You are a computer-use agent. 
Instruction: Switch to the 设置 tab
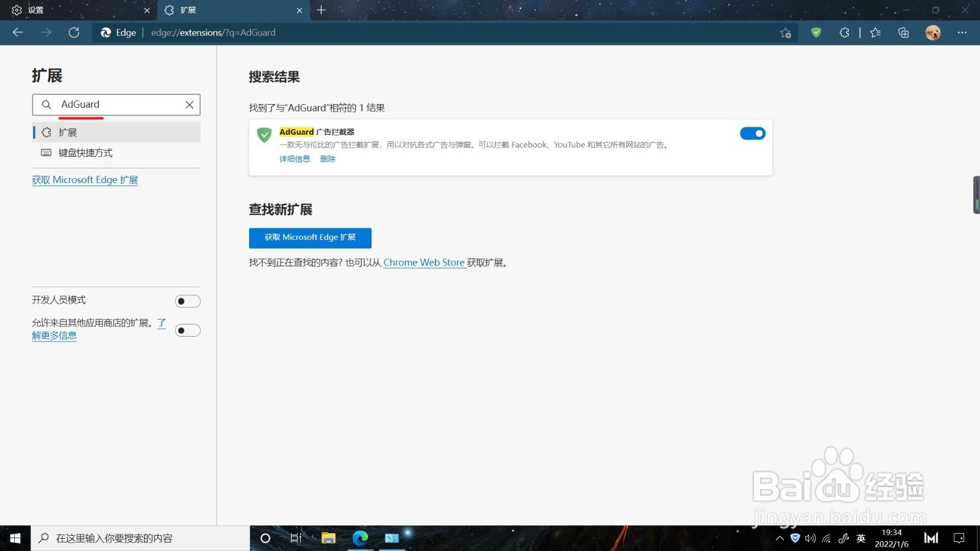click(x=78, y=10)
